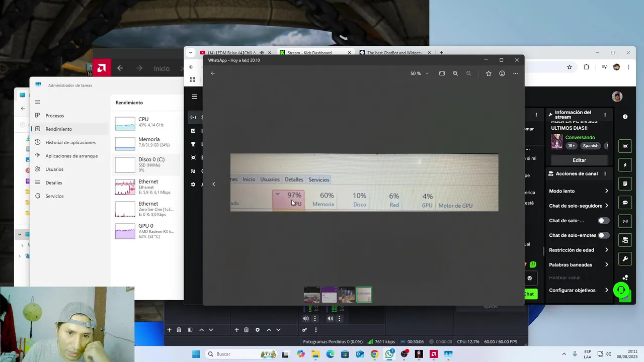Select the Spanish language tag
Screen dimensions: 644x362
click(x=591, y=146)
